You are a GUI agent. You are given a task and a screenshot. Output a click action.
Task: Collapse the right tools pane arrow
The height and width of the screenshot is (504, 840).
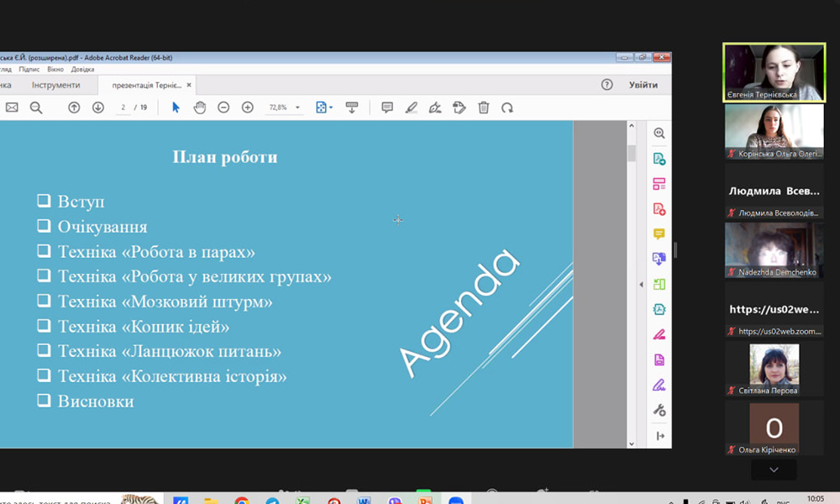642,285
